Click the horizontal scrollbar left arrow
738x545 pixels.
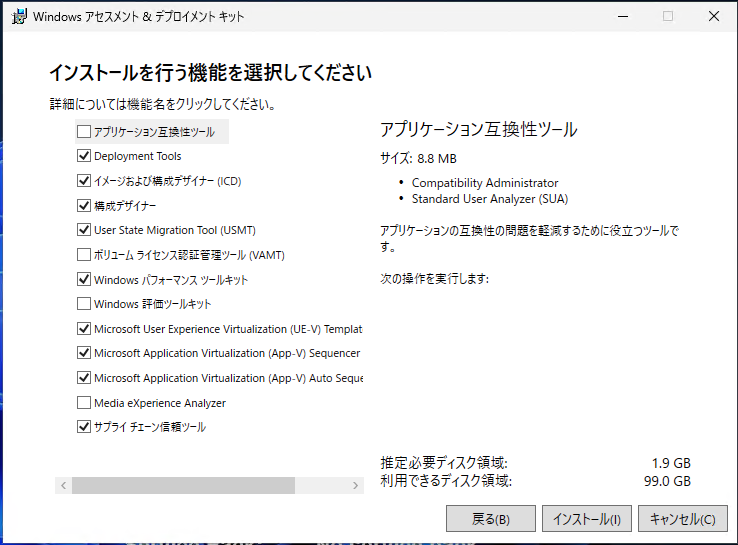64,485
